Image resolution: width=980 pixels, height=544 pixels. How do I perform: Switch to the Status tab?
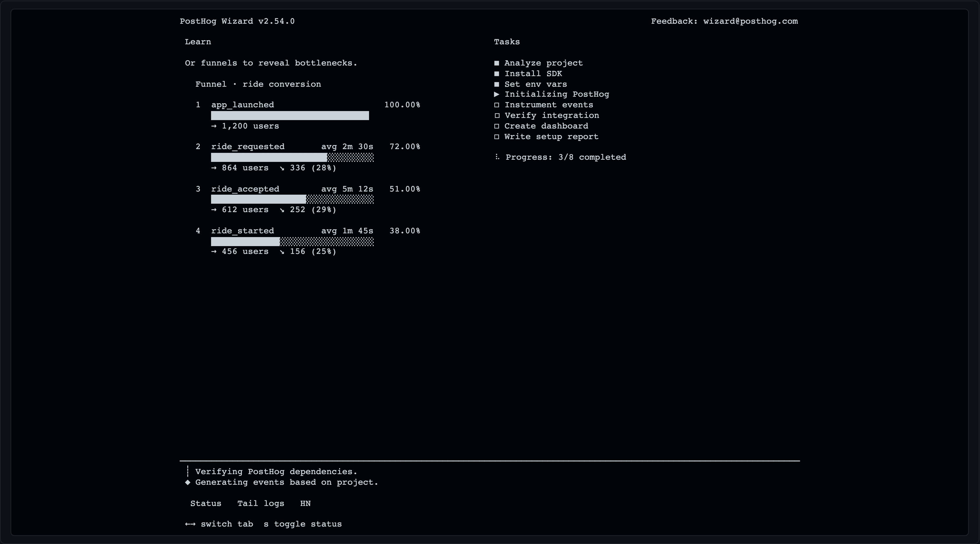[205, 503]
